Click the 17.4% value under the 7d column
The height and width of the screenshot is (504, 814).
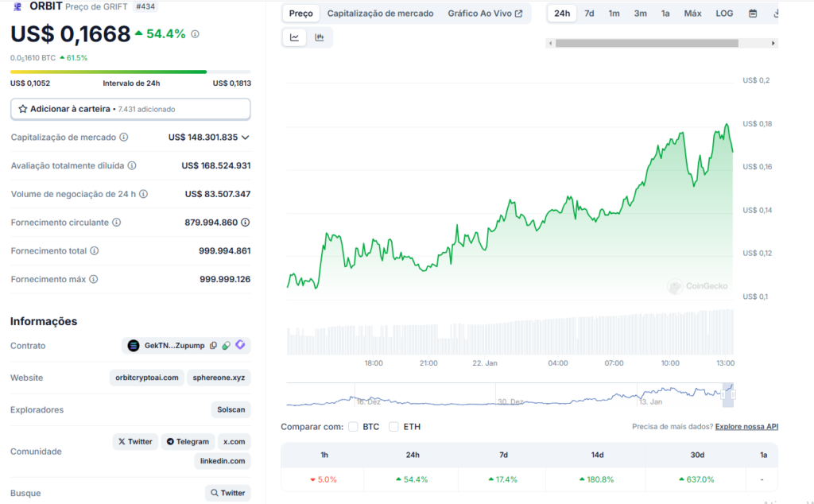503,479
